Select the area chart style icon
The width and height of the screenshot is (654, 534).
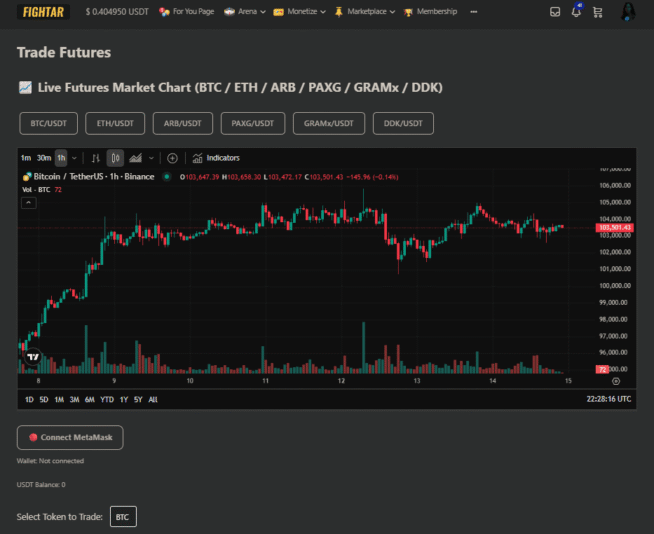(x=136, y=158)
